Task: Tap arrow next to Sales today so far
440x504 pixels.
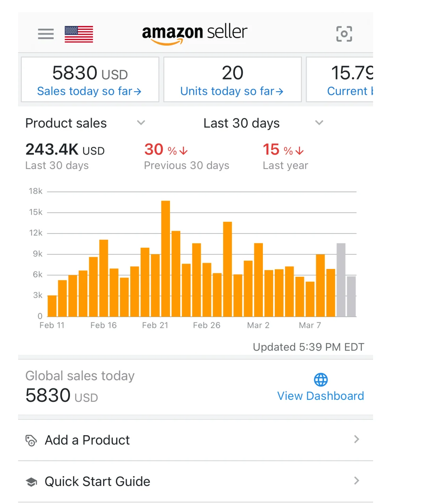Action: (137, 92)
